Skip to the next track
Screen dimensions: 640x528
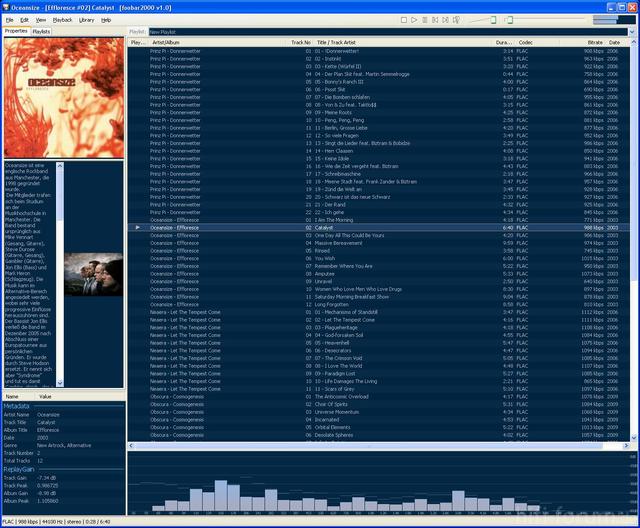(446, 20)
